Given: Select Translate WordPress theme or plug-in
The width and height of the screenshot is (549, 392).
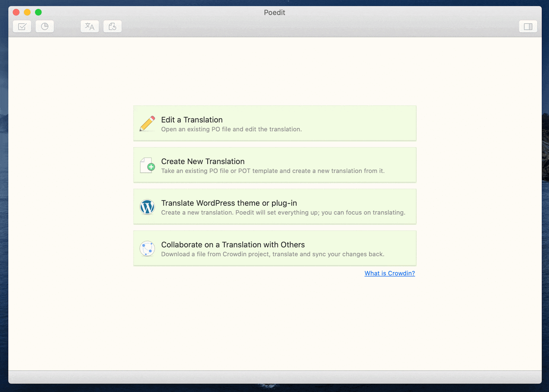Looking at the screenshot, I should pos(275,207).
